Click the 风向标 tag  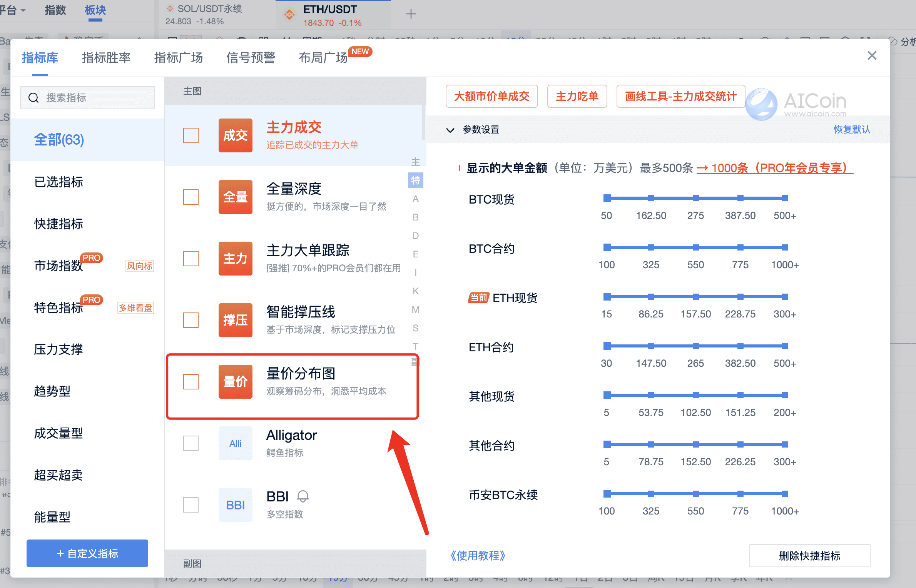tap(140, 266)
